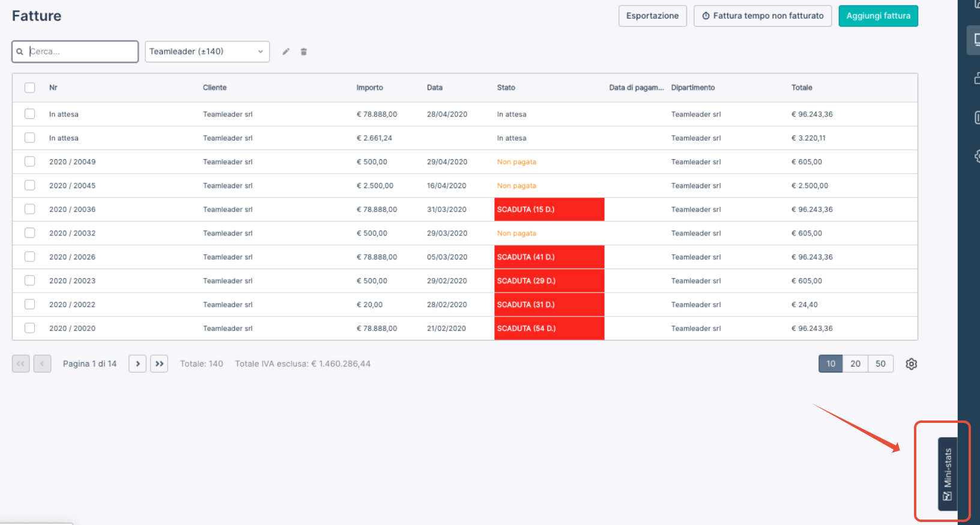Select checkbox for invoice 2020 / 20045
Viewport: 980px width, 525px height.
(29, 185)
